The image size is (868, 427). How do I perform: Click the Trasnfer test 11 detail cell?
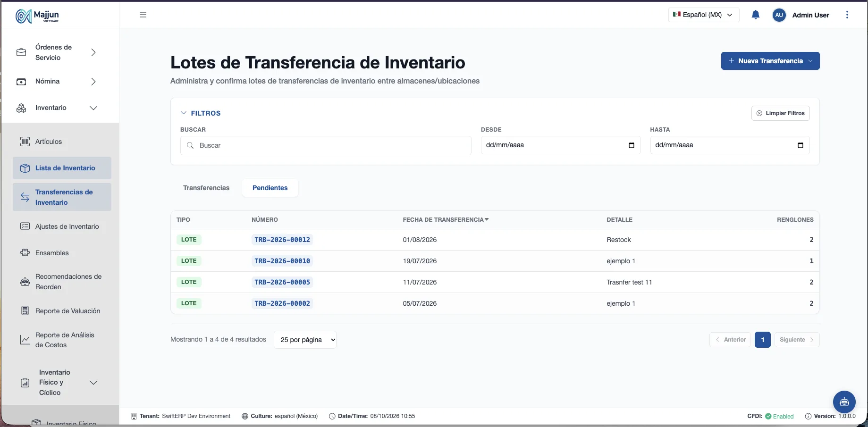tap(629, 282)
